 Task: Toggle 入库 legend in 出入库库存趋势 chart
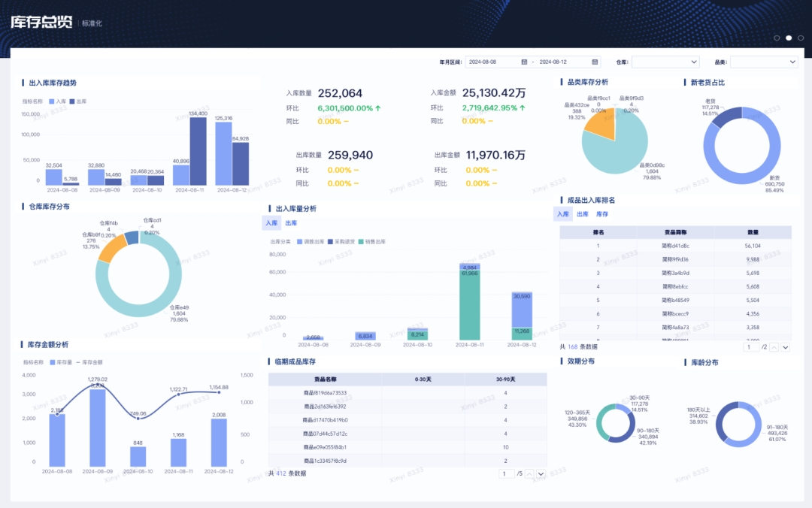57,101
